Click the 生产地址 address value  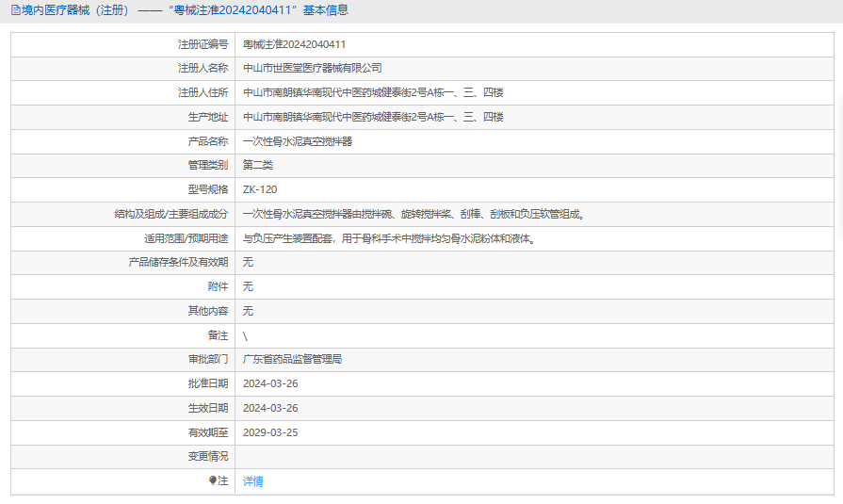(373, 117)
